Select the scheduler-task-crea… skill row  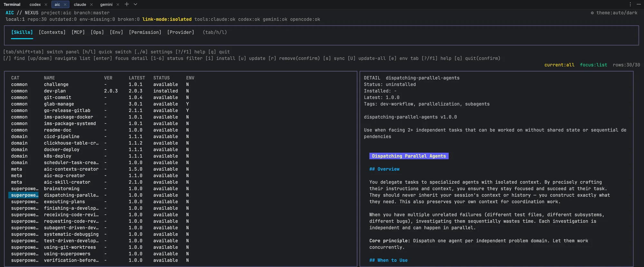click(100, 163)
